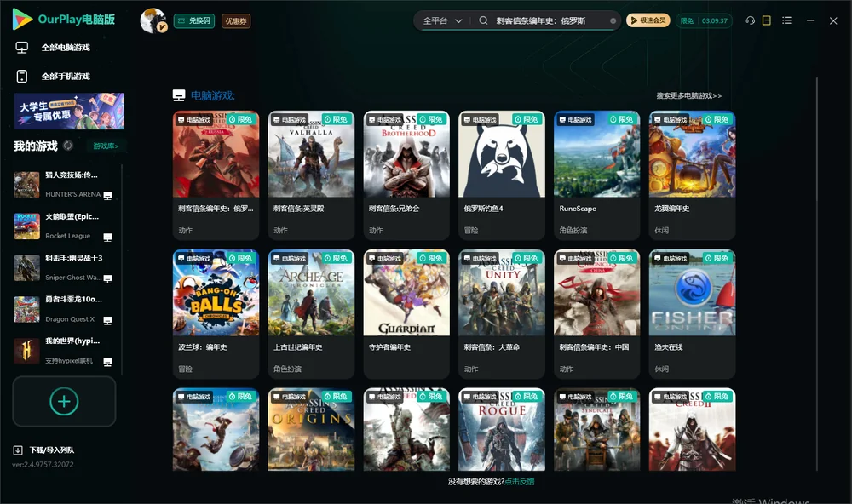Click the 极速会员 membership button
The image size is (852, 504).
648,20
